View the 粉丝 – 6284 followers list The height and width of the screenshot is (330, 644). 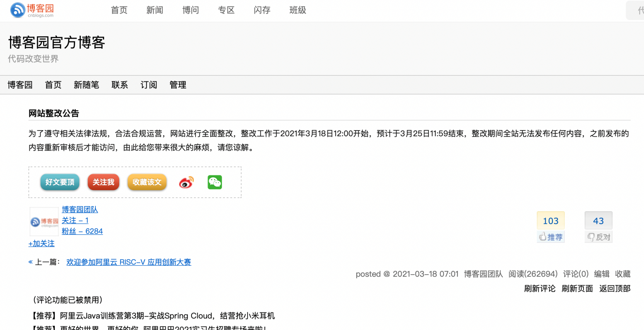[x=82, y=231]
